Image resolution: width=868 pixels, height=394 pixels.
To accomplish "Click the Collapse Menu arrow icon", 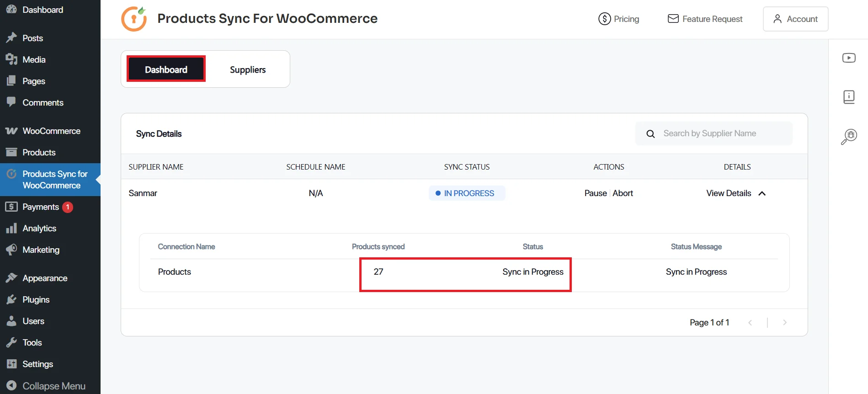I will click(11, 386).
